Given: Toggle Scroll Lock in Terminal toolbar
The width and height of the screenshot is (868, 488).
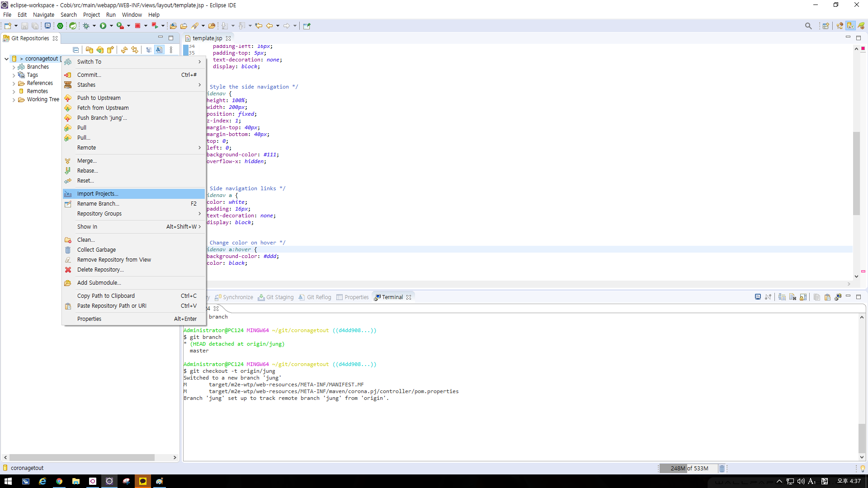Looking at the screenshot, I should [x=803, y=297].
